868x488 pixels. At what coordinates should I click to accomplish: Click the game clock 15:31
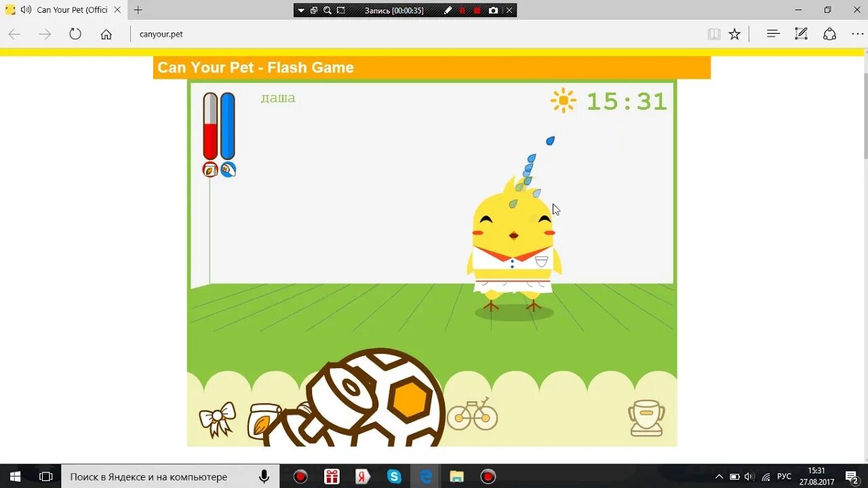(x=627, y=102)
